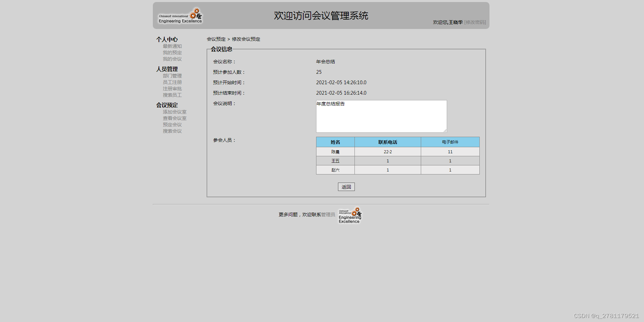Click 修改会议预定 in the breadcrumb
Screen dimensions: 644x322
246,39
